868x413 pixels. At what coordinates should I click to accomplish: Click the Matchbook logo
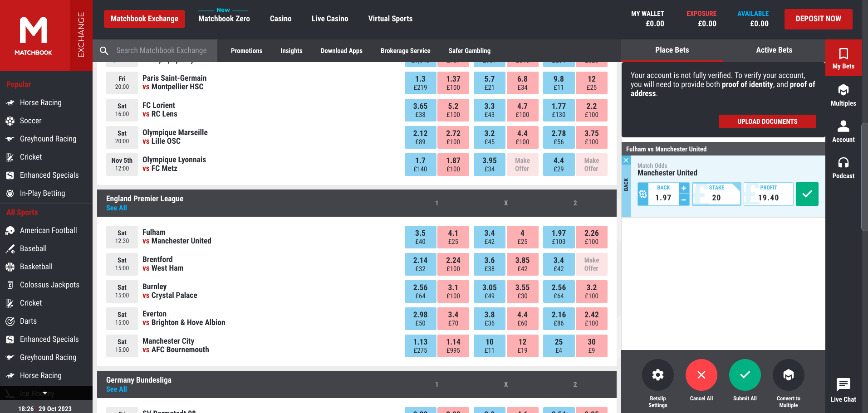click(x=34, y=35)
